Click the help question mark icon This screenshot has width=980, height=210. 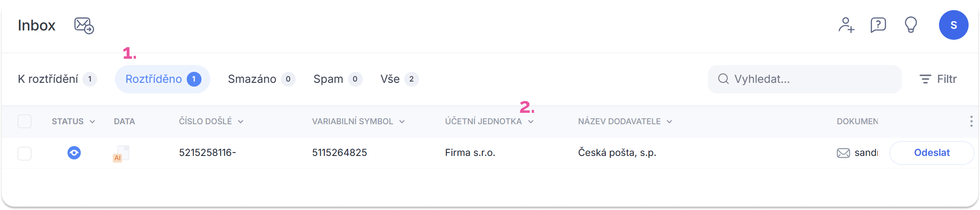[x=878, y=25]
